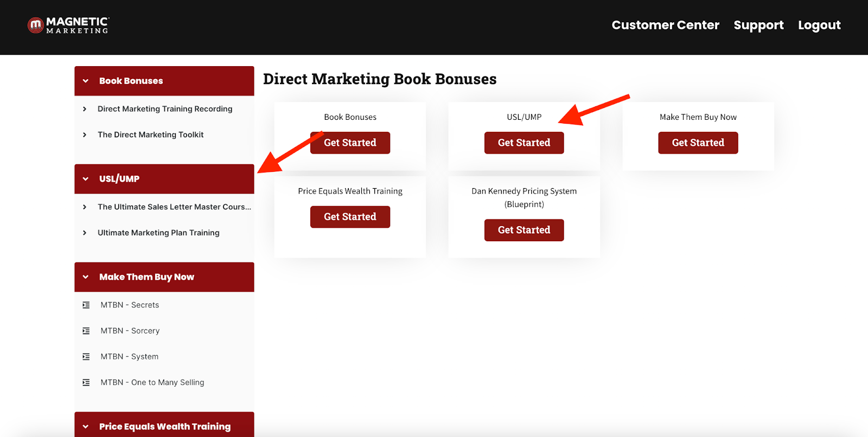Viewport: 868px width, 437px height.
Task: Click the list icon beside MTBN - Secrets
Action: point(86,305)
